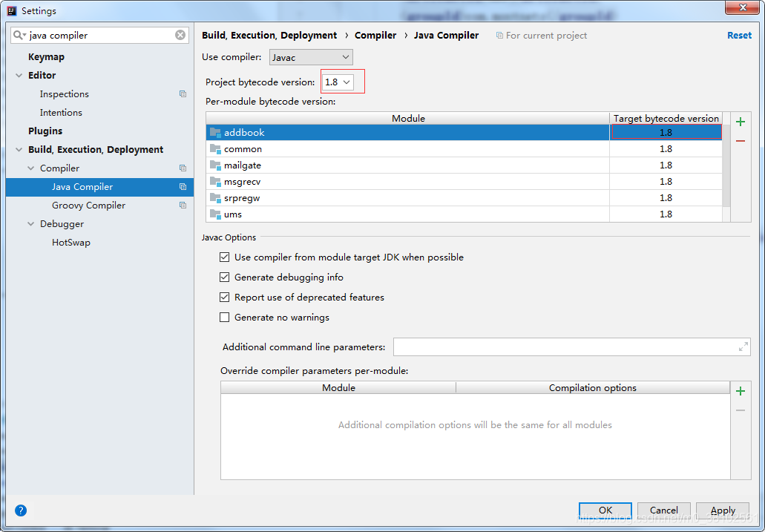Viewport: 765px width, 532px height.
Task: Open help via the question mark icon
Action: tap(21, 510)
